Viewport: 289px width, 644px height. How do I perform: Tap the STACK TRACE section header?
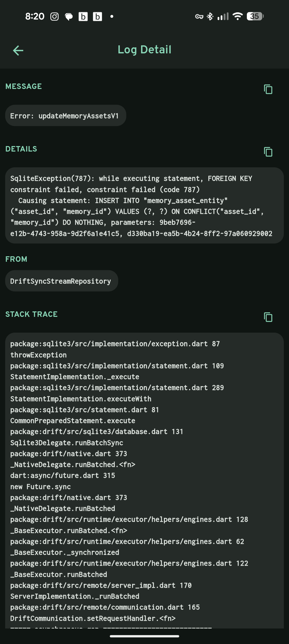[32, 314]
